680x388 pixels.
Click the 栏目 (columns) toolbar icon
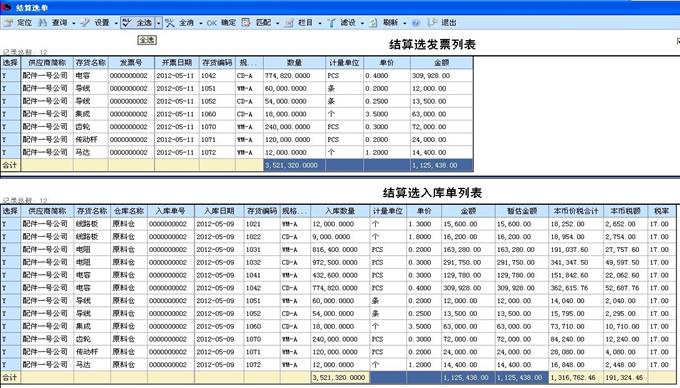pos(289,23)
